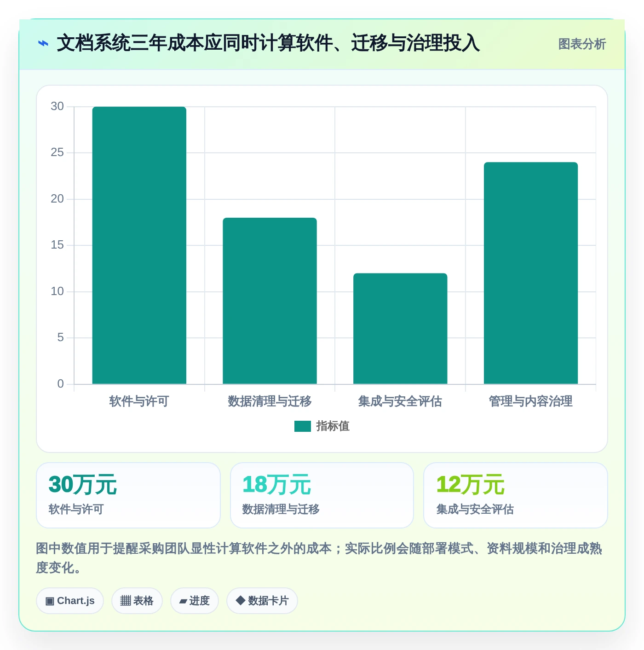The image size is (644, 650).
Task: Click the y-axis value 15
Action: click(57, 245)
